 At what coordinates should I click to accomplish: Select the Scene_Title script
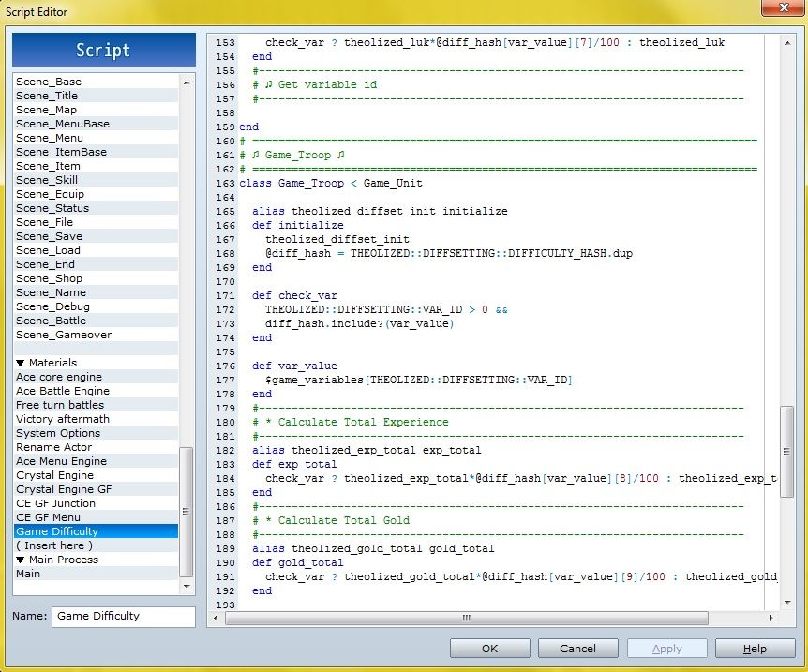[47, 96]
